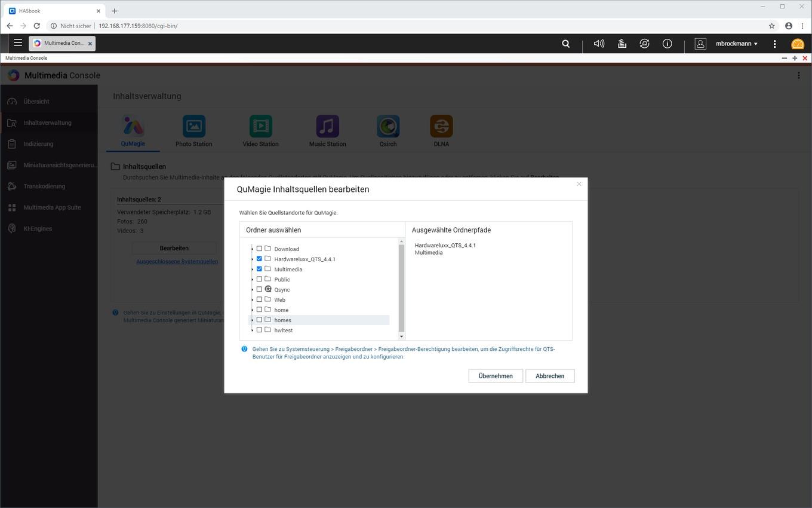The image size is (812, 508).
Task: Open Indizierung in the sidebar
Action: point(49,144)
